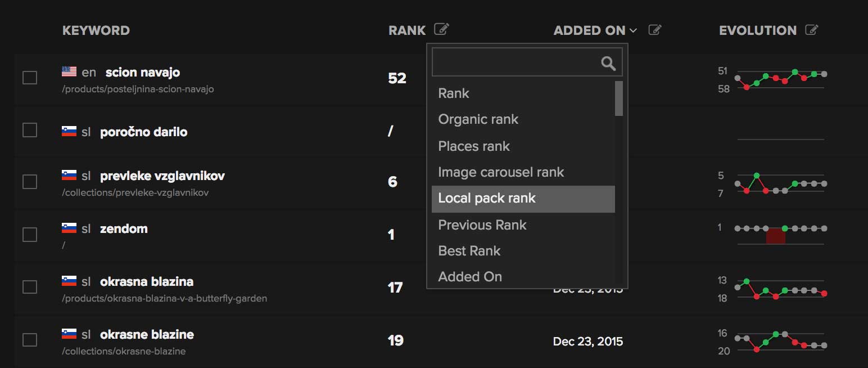Image resolution: width=868 pixels, height=368 pixels.
Task: Click the edit icon beside ADDED ON header
Action: (654, 30)
